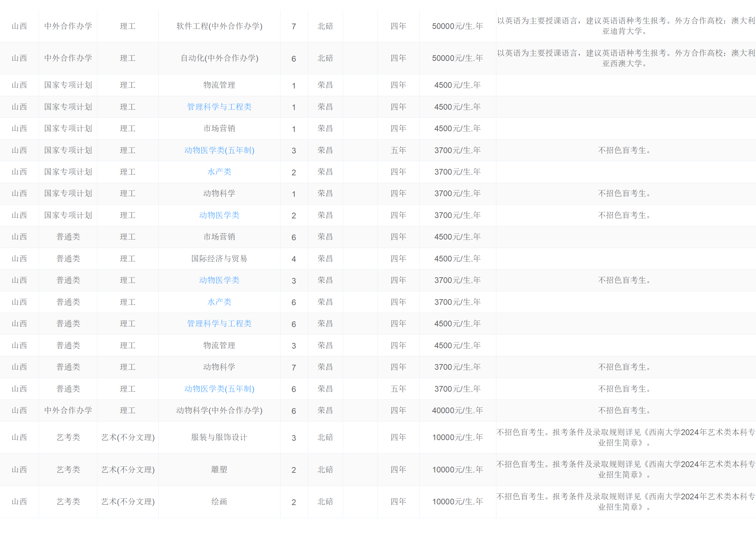Open the 管理科学与工程类 link under 国家专项计划
This screenshot has height=534, width=756.
coord(219,107)
